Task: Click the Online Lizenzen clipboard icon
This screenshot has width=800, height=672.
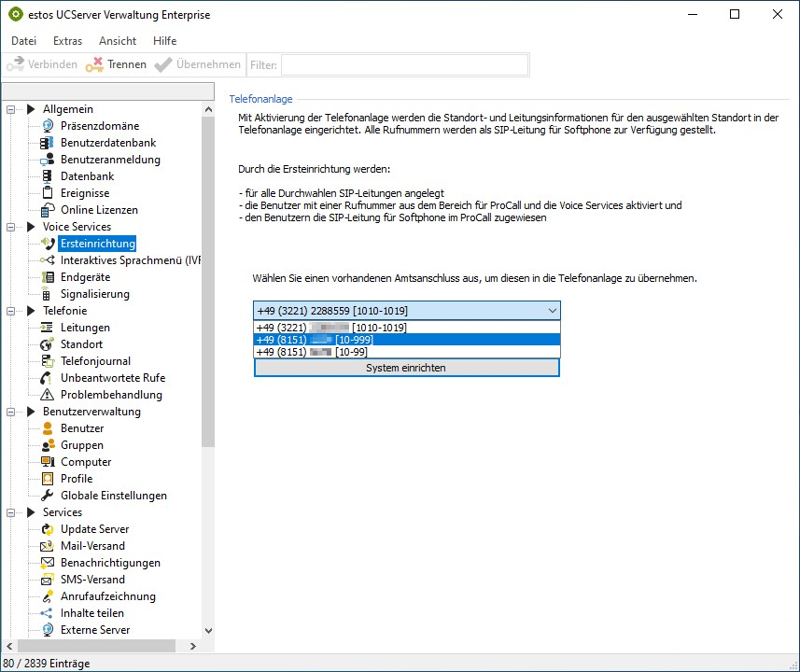Action: pyautogui.click(x=47, y=210)
